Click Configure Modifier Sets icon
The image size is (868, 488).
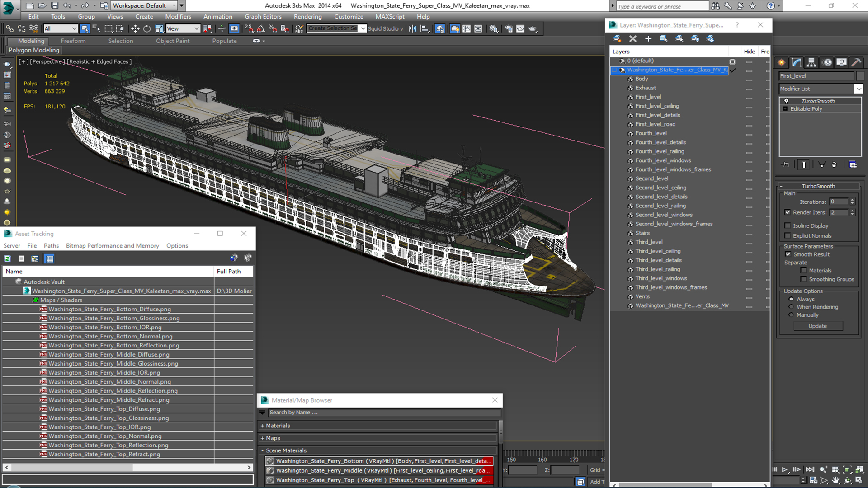pyautogui.click(x=853, y=164)
